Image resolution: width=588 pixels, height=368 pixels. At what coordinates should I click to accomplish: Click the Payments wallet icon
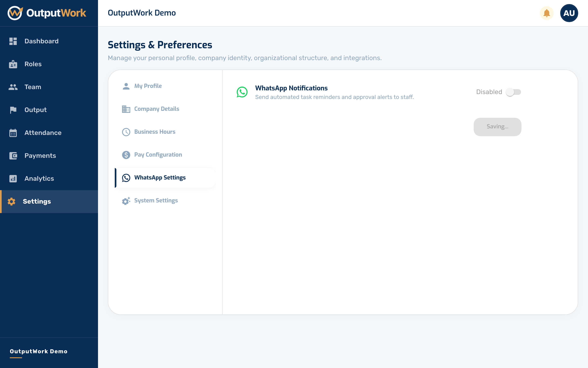[x=13, y=156]
